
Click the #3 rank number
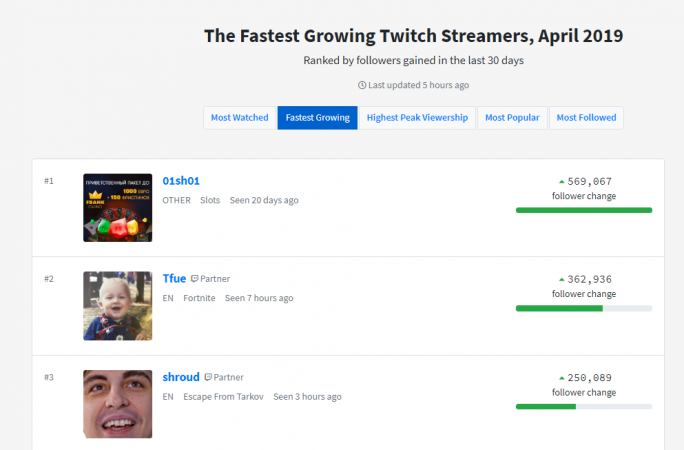(49, 377)
